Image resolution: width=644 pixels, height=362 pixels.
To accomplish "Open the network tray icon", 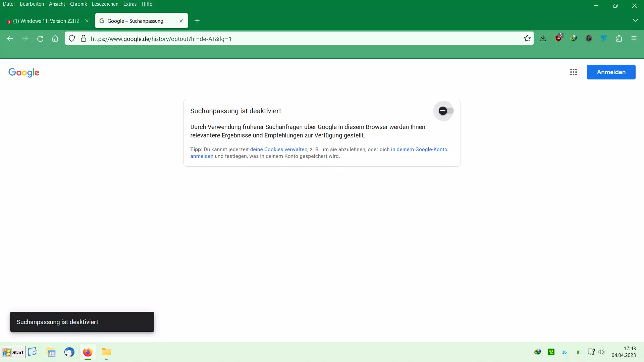I will click(591, 352).
